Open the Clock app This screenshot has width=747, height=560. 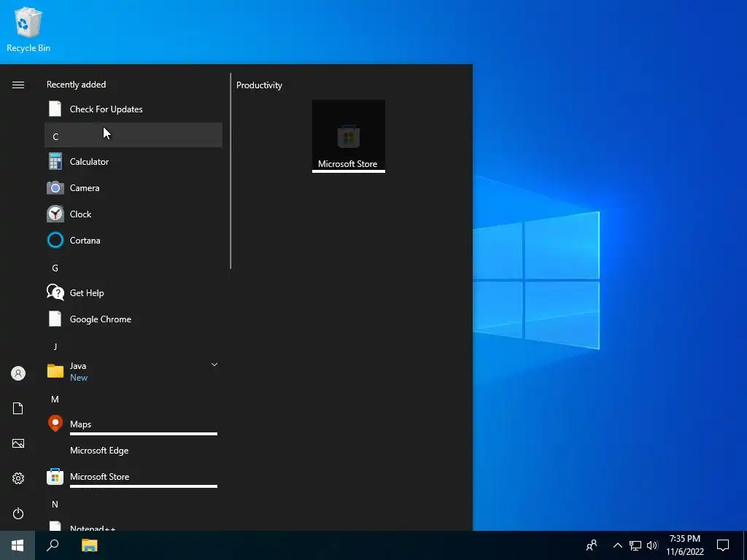coord(133,214)
